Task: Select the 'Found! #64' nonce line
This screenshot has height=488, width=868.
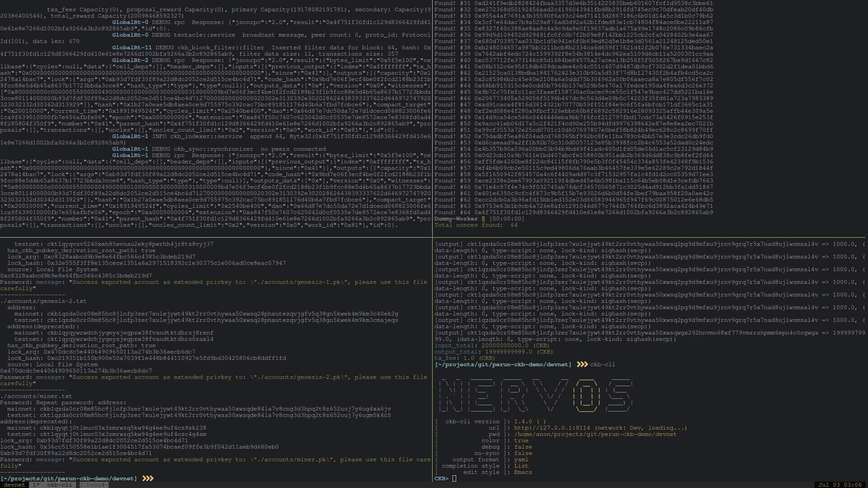Action: click(x=574, y=212)
